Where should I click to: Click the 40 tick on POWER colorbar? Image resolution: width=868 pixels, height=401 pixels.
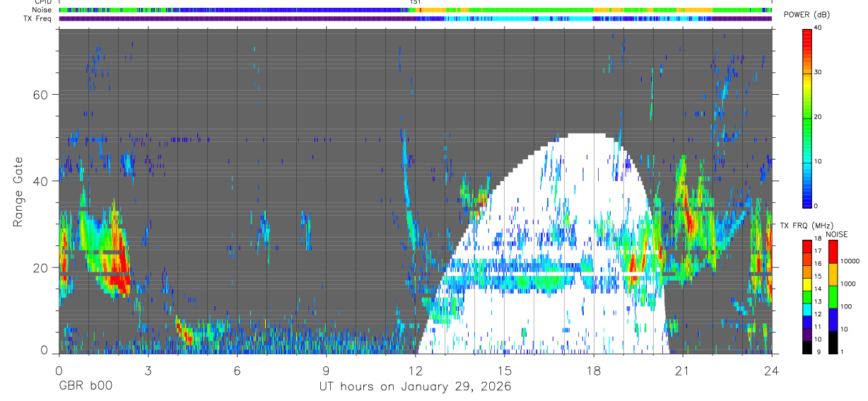coord(819,28)
